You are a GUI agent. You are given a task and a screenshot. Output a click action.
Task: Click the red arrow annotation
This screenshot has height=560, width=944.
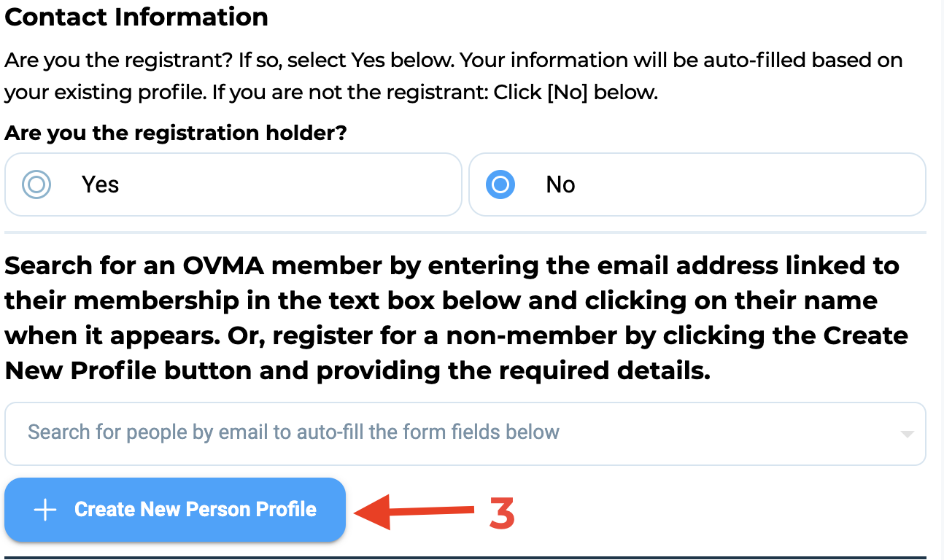coord(414,512)
